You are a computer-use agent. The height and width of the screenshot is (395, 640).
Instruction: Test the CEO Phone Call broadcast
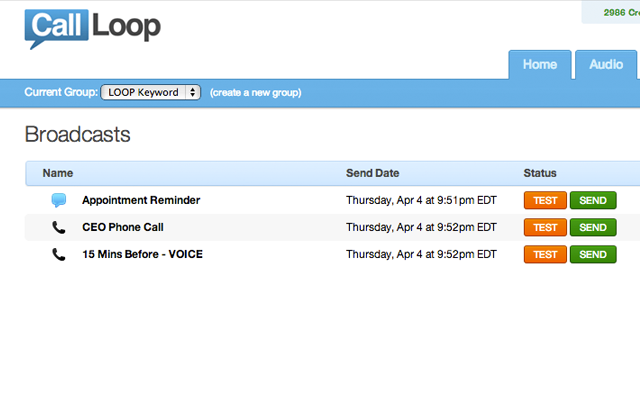545,227
